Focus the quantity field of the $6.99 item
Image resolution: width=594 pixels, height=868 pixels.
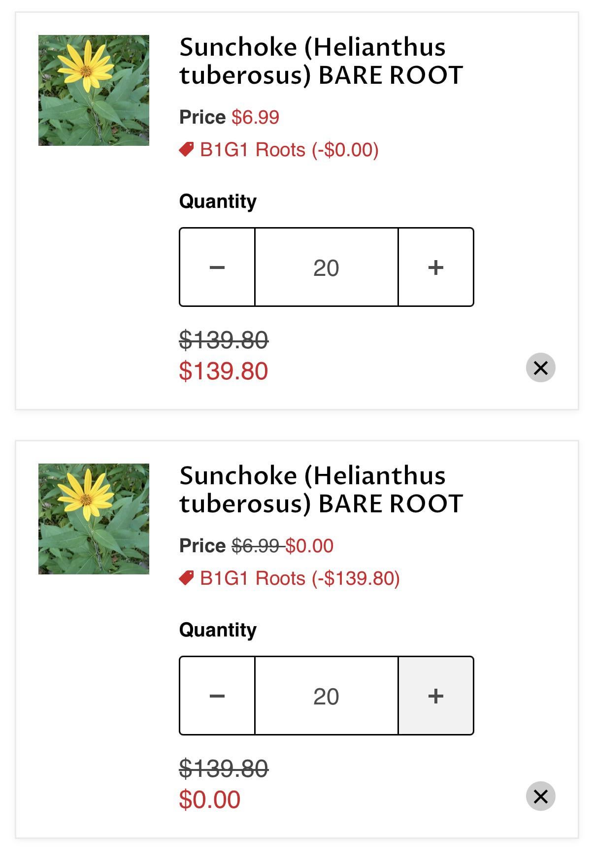pyautogui.click(x=326, y=267)
